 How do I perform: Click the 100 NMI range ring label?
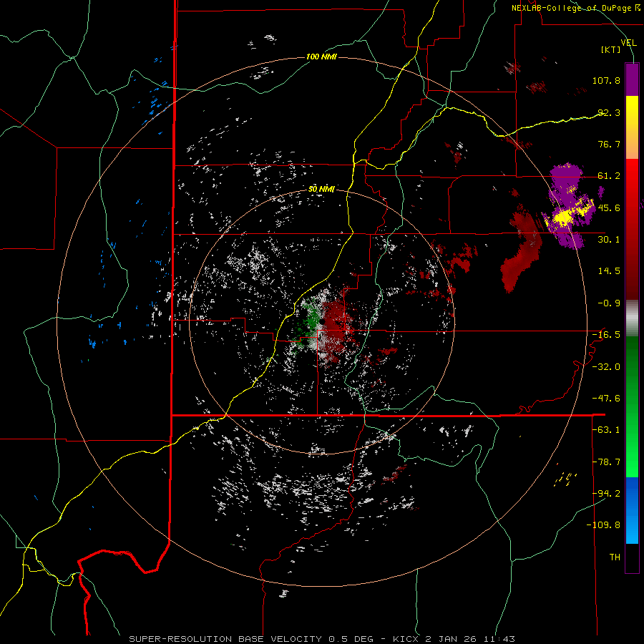coord(321,57)
